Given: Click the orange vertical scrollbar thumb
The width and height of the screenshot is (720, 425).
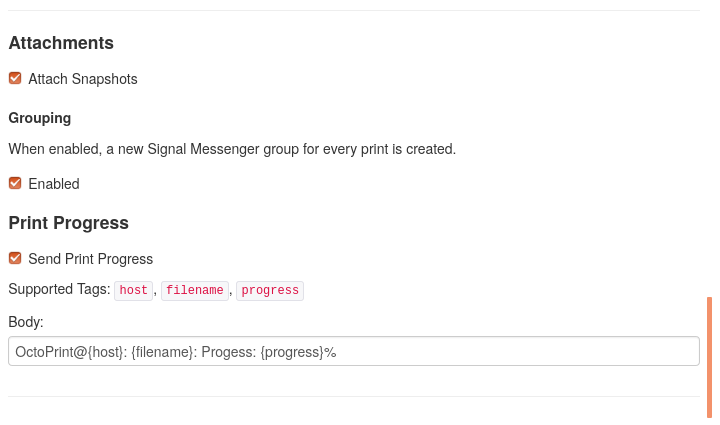Looking at the screenshot, I should 709,357.
